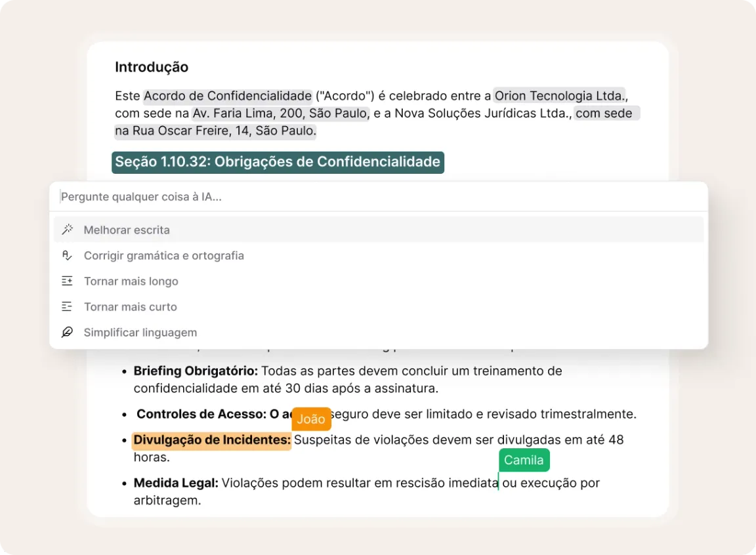Screen dimensions: 756x555
Task: Click the highlighted Divulgação de Incidentes text
Action: coord(211,440)
